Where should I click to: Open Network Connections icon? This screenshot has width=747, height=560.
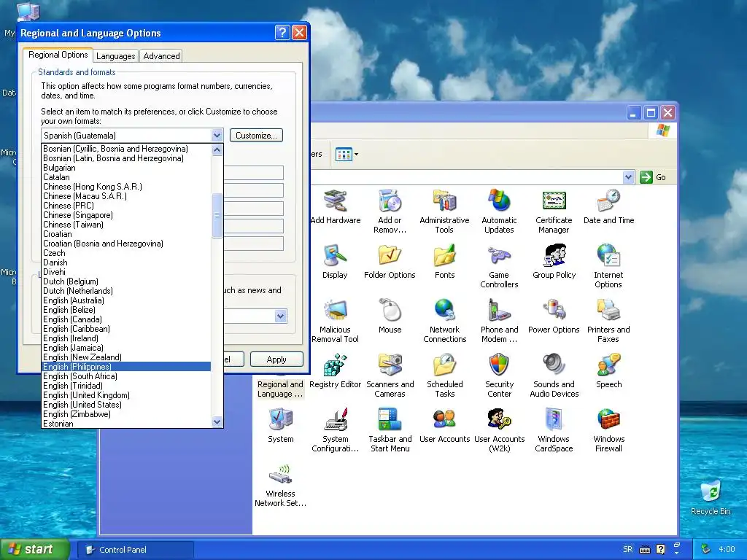point(444,321)
